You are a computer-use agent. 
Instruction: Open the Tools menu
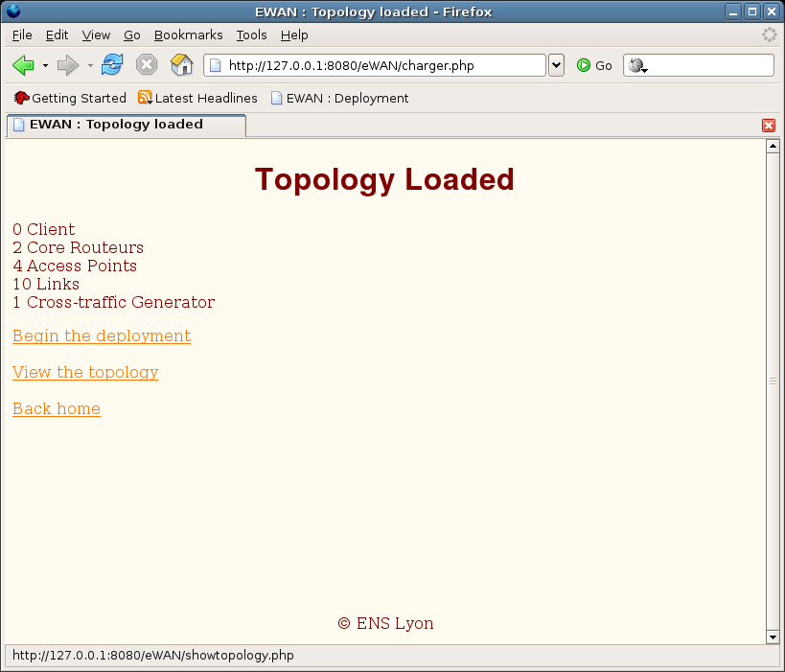click(x=251, y=35)
